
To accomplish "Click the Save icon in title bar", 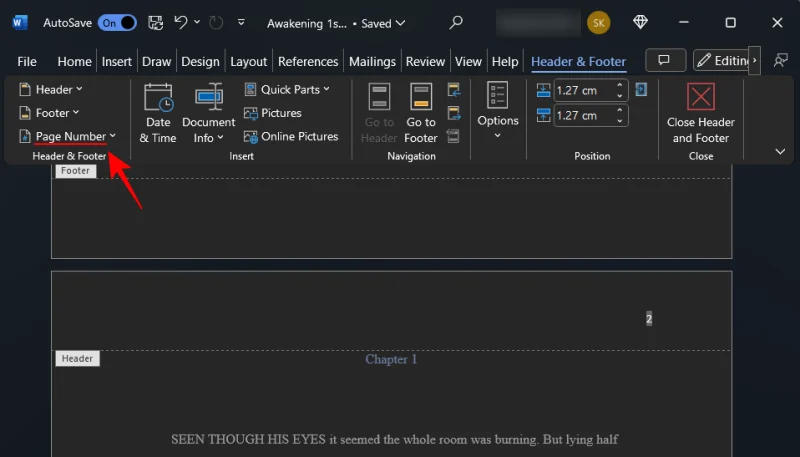I will [156, 22].
